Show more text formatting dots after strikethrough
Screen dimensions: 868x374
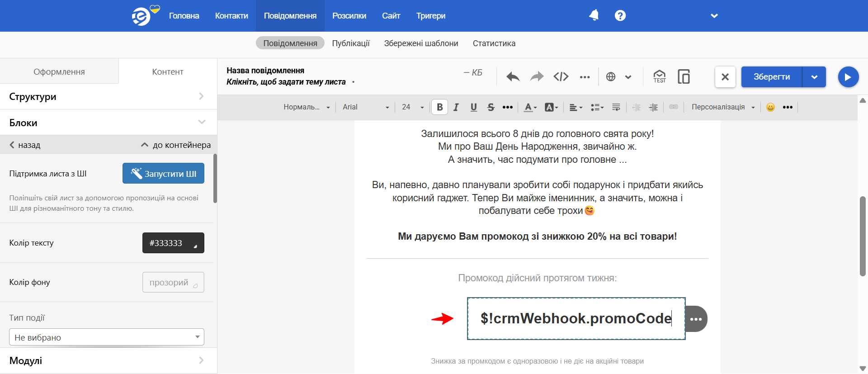coord(508,107)
